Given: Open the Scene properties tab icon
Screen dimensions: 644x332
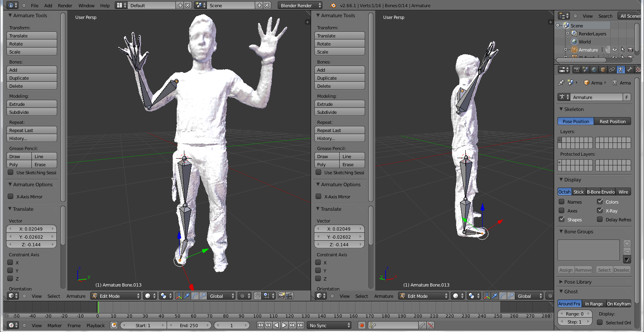Looking at the screenshot, I should pos(586,70).
